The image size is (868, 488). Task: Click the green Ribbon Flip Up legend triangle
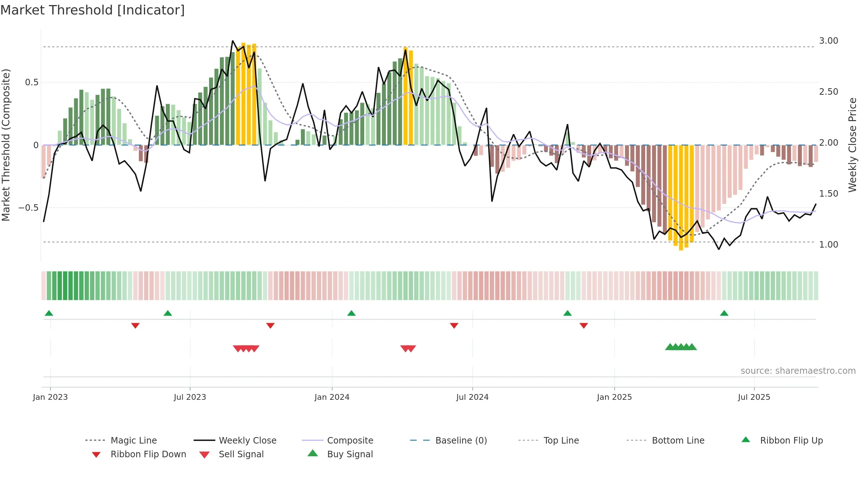[746, 440]
